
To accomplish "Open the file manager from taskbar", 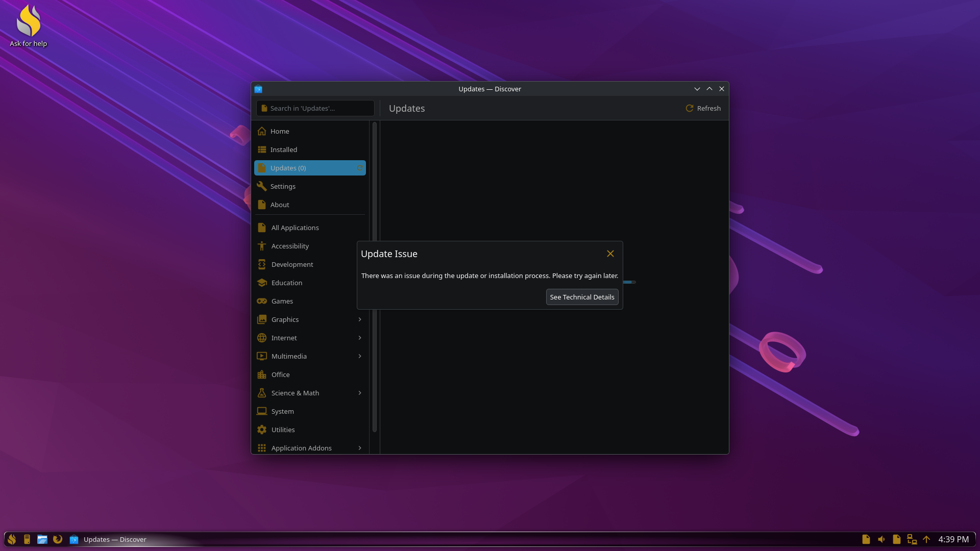I will [x=42, y=539].
